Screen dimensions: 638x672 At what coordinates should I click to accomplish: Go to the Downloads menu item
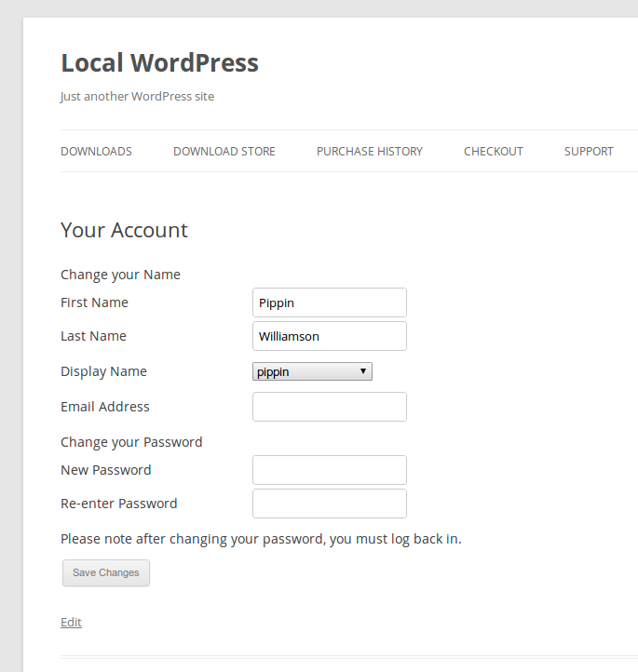[x=96, y=152]
